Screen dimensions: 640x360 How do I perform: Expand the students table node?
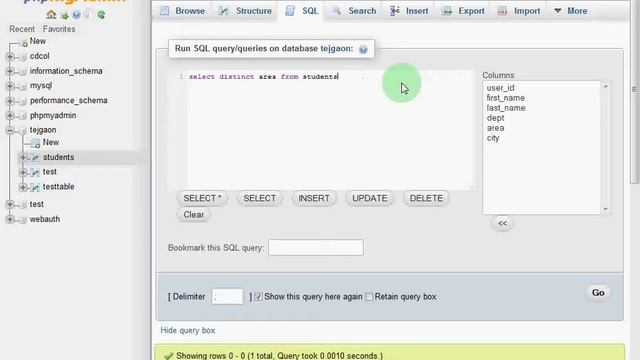click(23, 157)
